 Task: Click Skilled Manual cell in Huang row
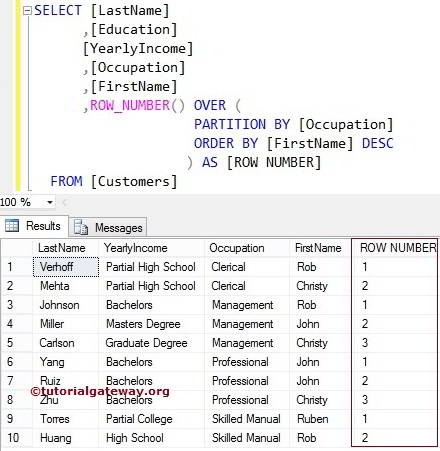pyautogui.click(x=247, y=438)
